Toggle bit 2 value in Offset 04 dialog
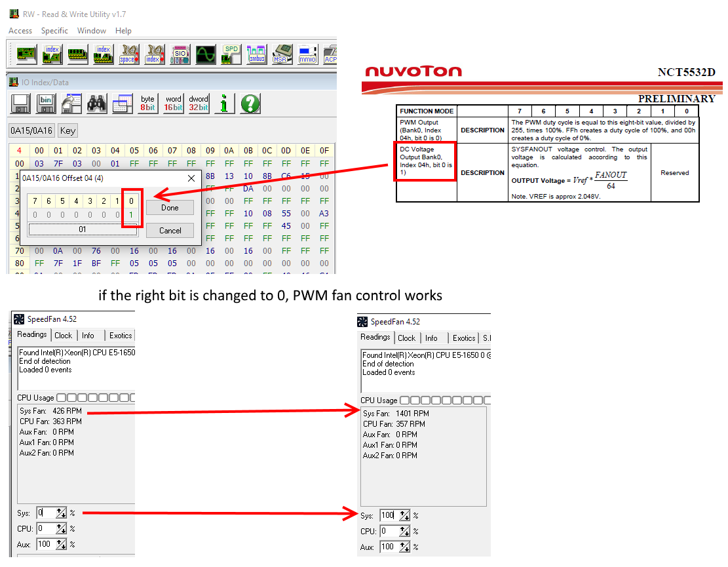This screenshot has width=728, height=567. point(104,214)
